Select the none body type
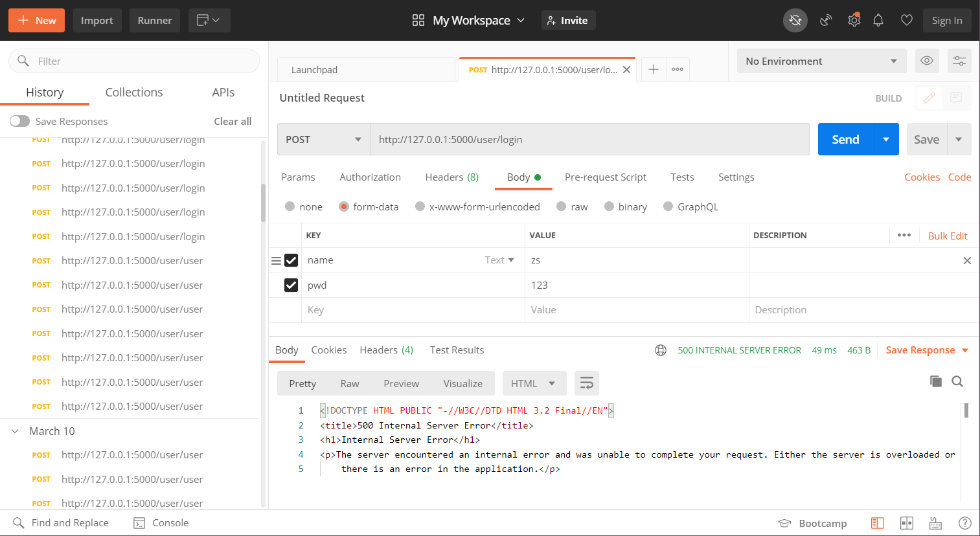 tap(290, 207)
